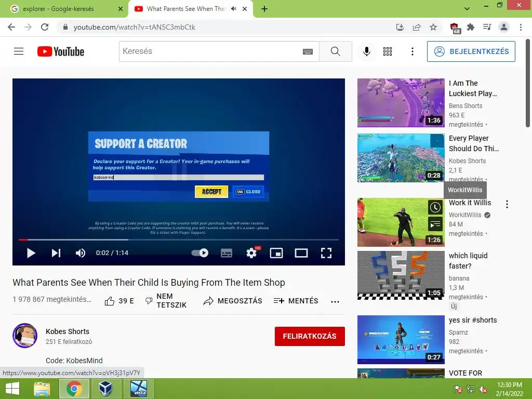Open Every Player Should Do This thumbnail
The width and height of the screenshot is (532, 399).
[x=401, y=158]
